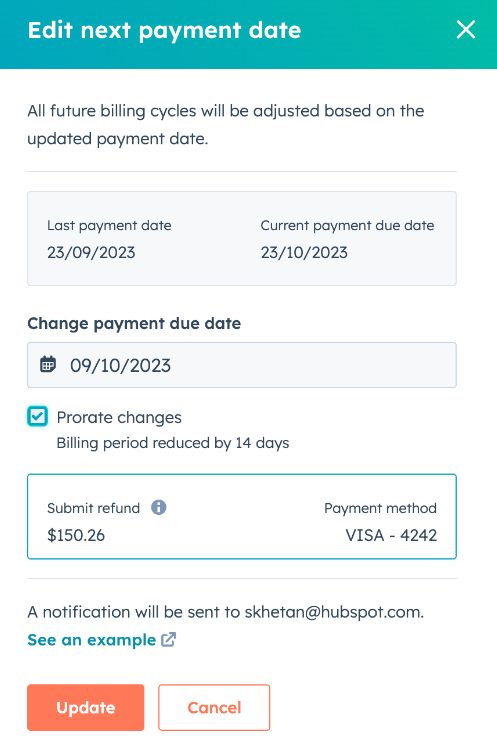Dismiss changes with the Cancel button
497x751 pixels.
pyautogui.click(x=214, y=707)
